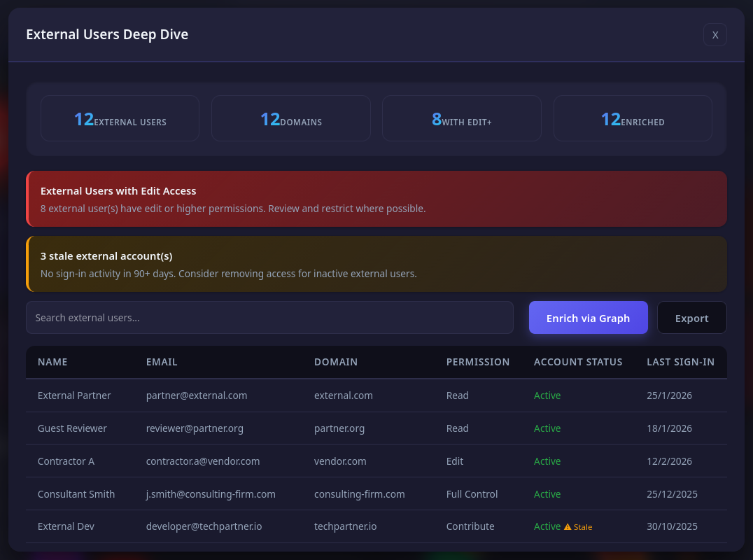753x560 pixels.
Task: Select the 12 External Users stat card
Action: [120, 119]
